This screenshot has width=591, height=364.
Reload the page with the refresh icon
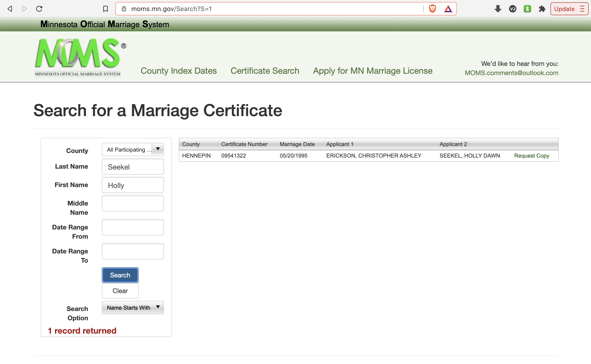[x=39, y=9]
